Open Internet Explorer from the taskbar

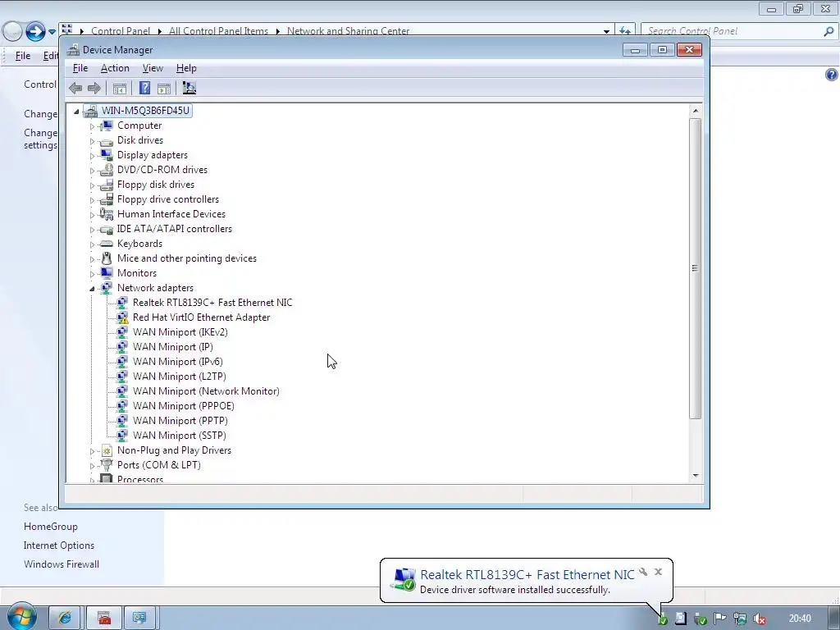click(x=65, y=618)
